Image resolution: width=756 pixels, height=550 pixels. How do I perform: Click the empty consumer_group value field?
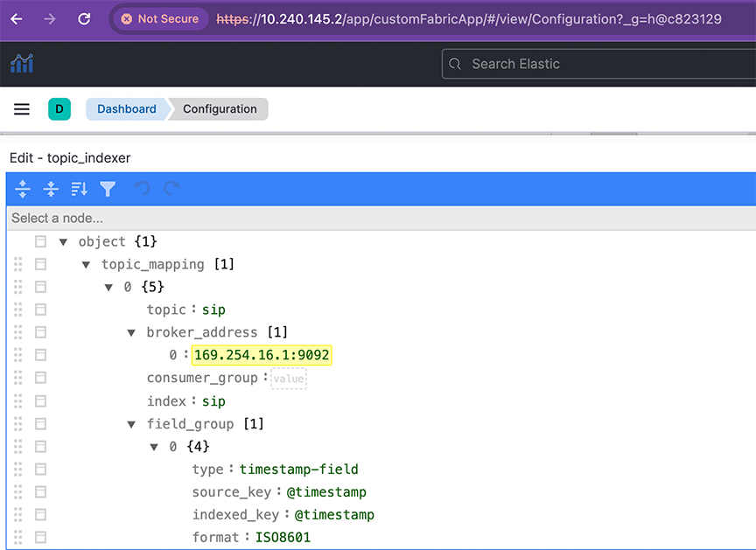[x=289, y=379]
